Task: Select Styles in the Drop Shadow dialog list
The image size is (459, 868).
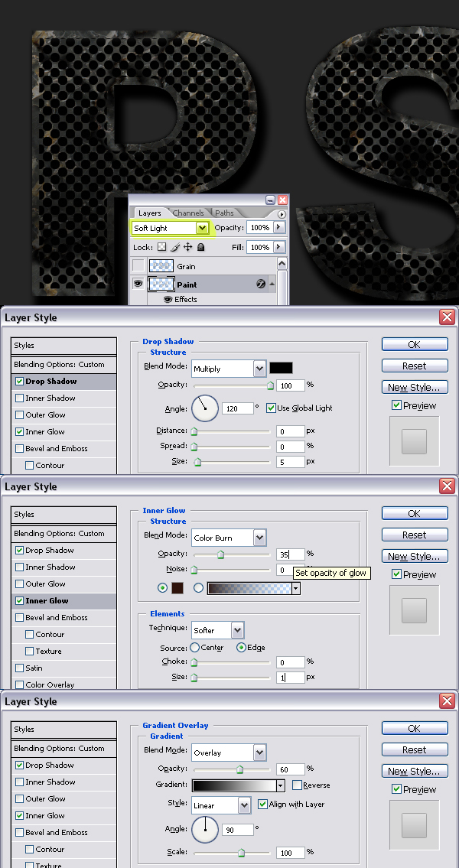Action: [63, 346]
